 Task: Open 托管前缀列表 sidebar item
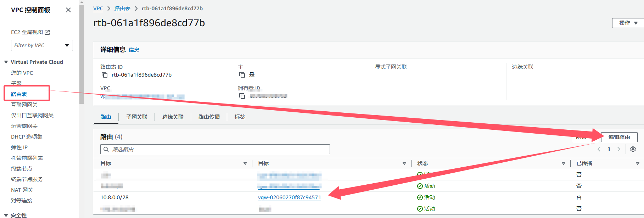point(27,158)
